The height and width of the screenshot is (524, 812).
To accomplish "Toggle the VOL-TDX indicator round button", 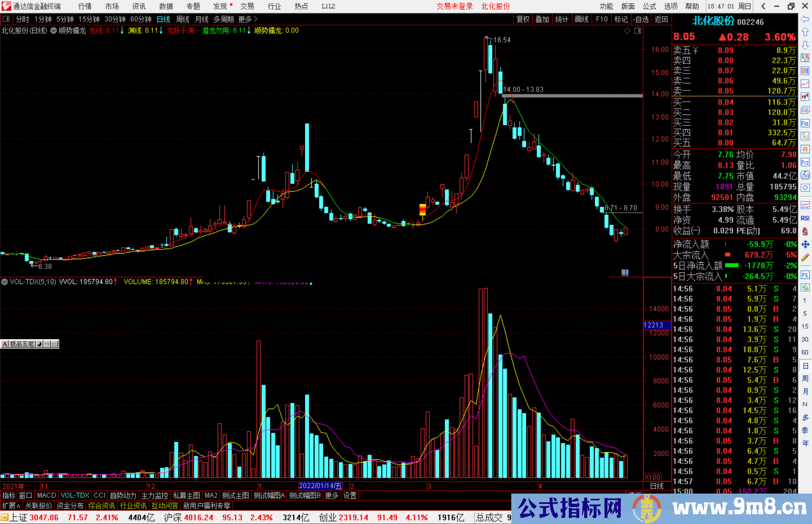I will [x=5, y=282].
